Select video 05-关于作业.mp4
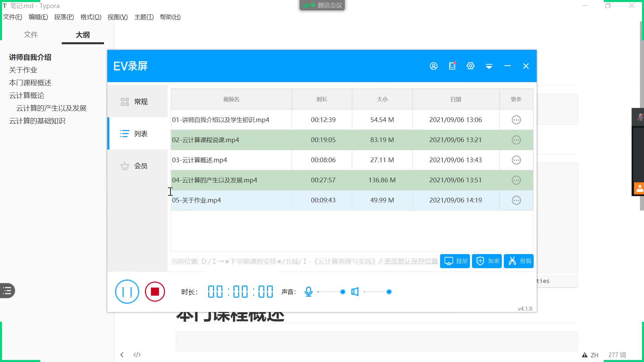Screen dimensions: 644x362 pyautogui.click(x=352, y=200)
